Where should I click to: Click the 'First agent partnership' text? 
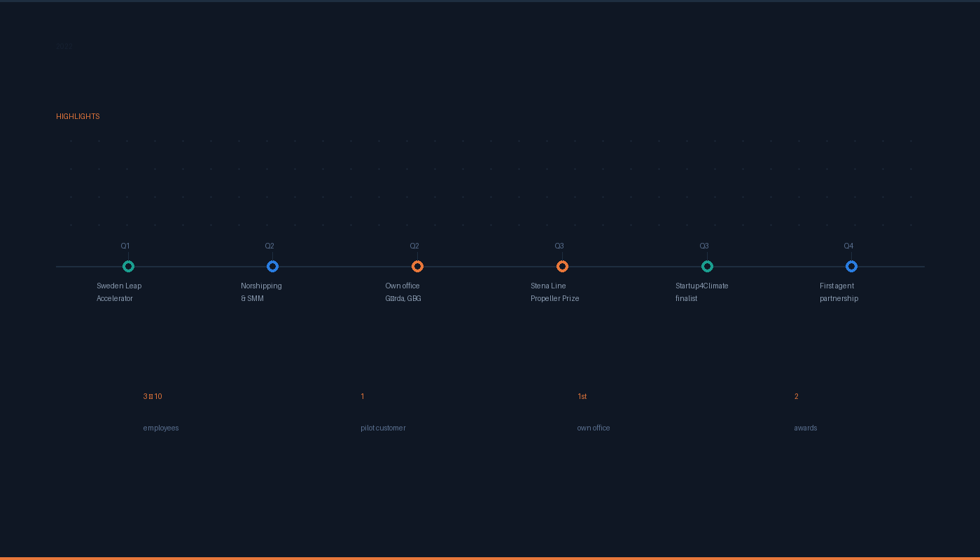point(839,292)
